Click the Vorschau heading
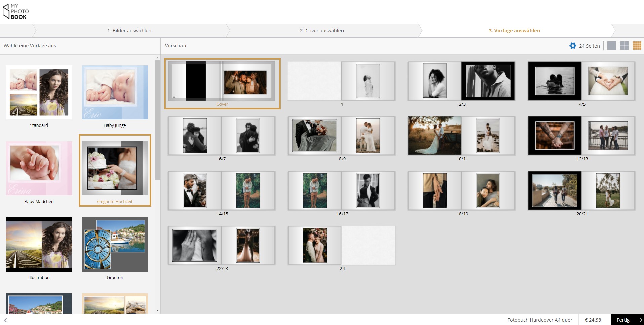The image size is (644, 325). 175,46
